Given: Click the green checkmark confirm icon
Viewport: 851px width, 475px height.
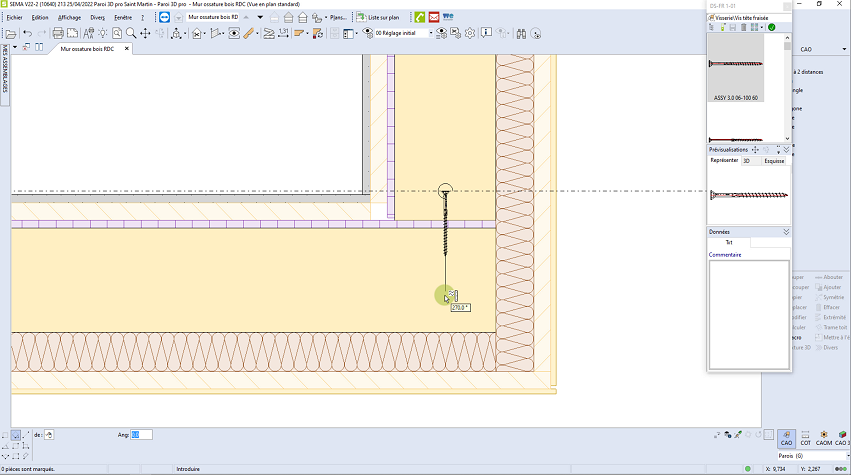Looking at the screenshot, I should point(771,27).
